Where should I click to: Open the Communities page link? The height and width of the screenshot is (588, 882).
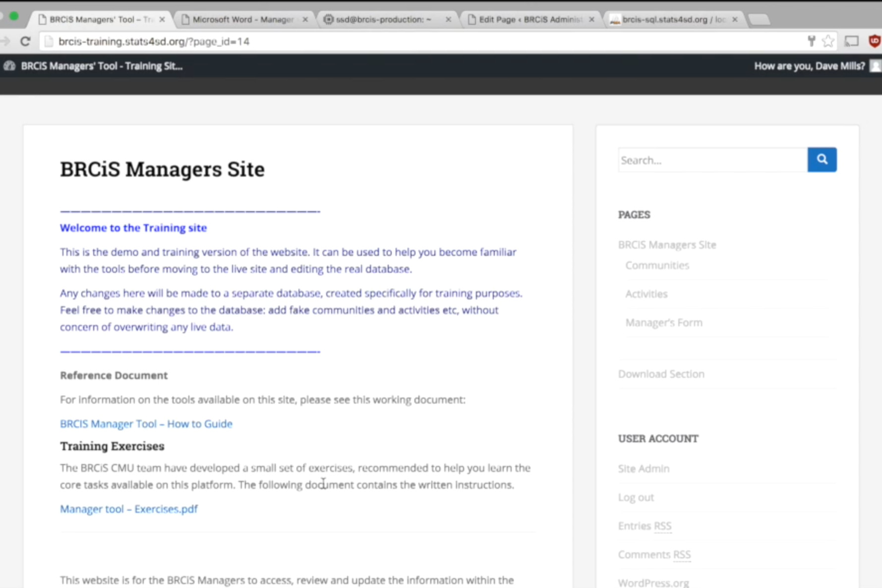(657, 265)
